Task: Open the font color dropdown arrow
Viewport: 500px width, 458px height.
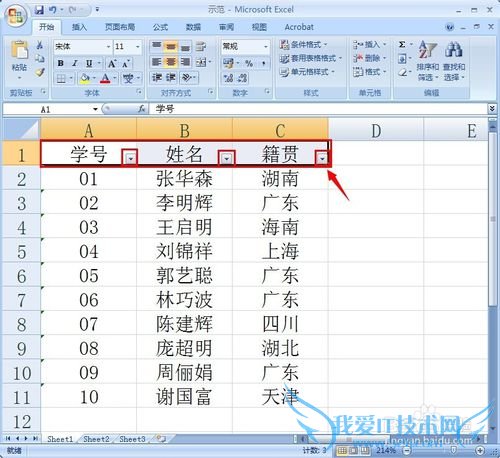Action: 114,79
